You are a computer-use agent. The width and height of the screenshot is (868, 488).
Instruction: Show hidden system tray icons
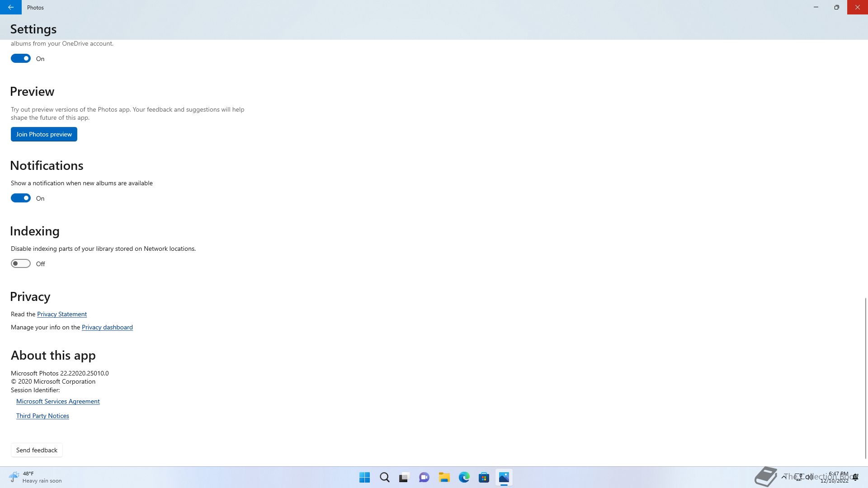pos(783,477)
